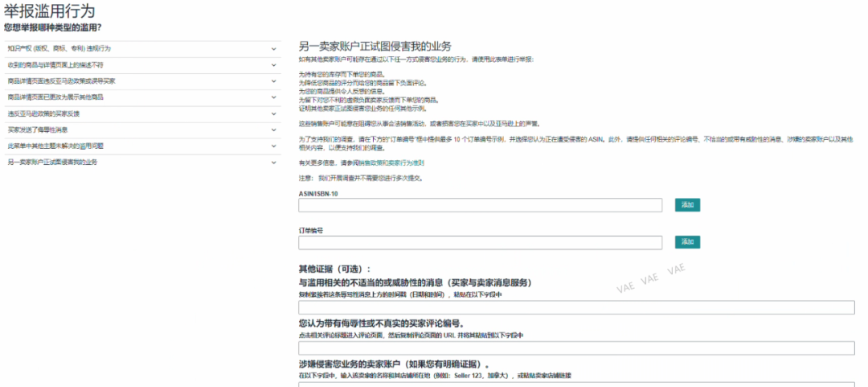Toggle chevron for 此菜单中其他主题未解决的滥用问题
The width and height of the screenshot is (868, 387).
(x=273, y=146)
